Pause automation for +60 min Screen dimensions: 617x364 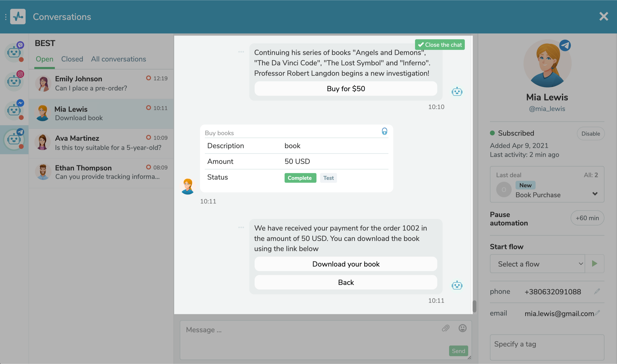click(x=587, y=218)
